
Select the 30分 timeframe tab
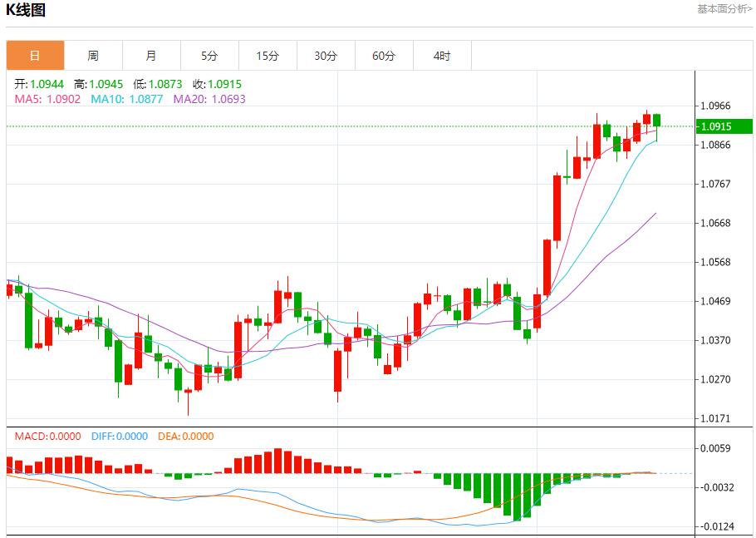326,56
